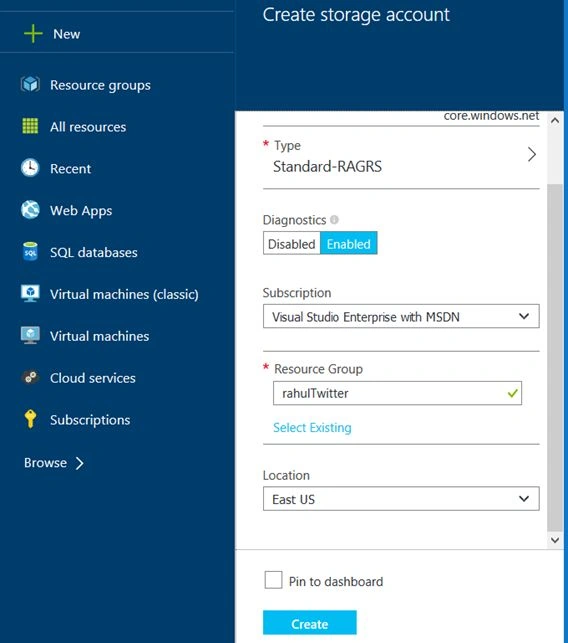Set Diagnostics to Disabled
The width and height of the screenshot is (568, 643).
coord(292,244)
